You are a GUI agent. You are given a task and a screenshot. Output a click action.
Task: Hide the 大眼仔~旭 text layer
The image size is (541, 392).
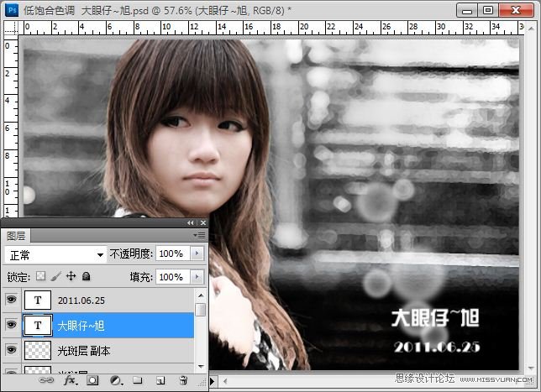pos(12,325)
